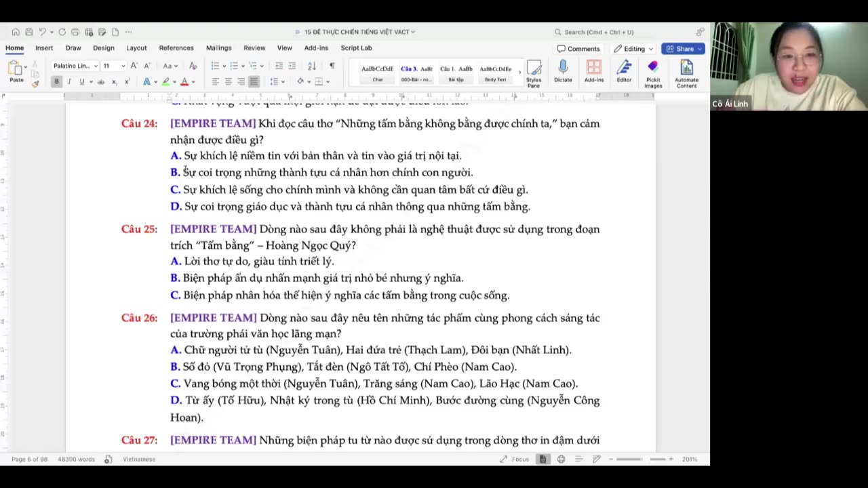868x488 pixels.
Task: Show or hide paragraph marks
Action: coord(332,66)
